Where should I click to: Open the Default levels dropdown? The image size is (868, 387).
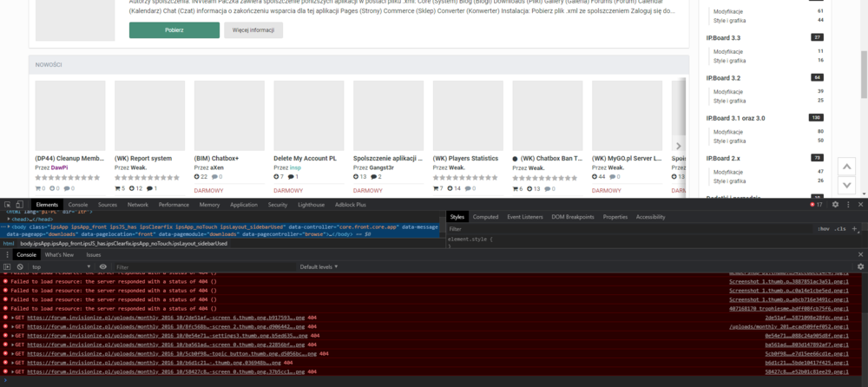pyautogui.click(x=321, y=266)
